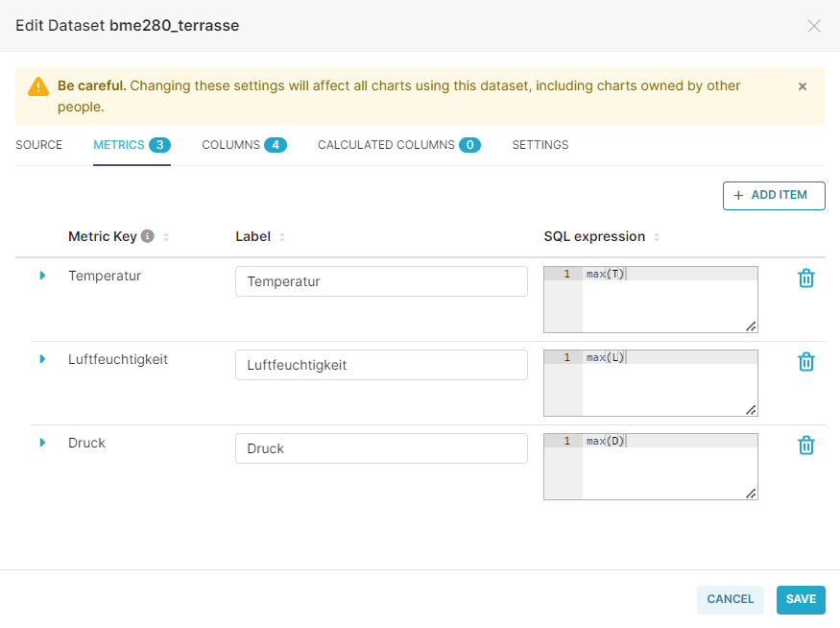Sort by Metric Key column arrows
The image size is (840, 628).
[x=166, y=237]
